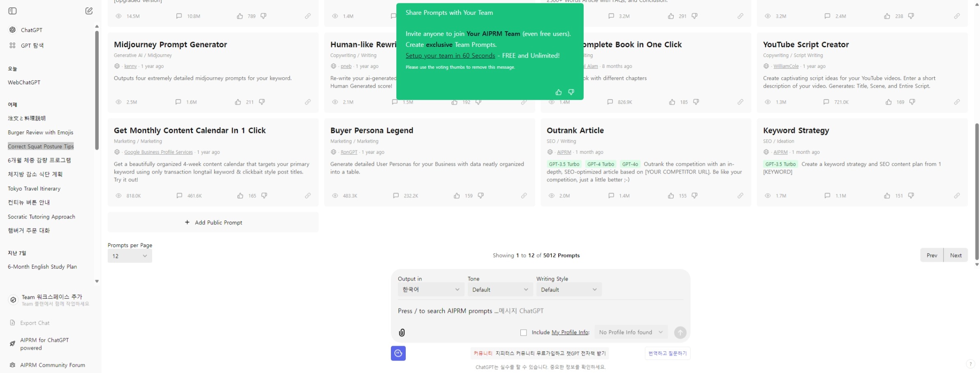Image resolution: width=980 pixels, height=373 pixels.
Task: Open the No Profile Info found dropdown
Action: click(631, 332)
